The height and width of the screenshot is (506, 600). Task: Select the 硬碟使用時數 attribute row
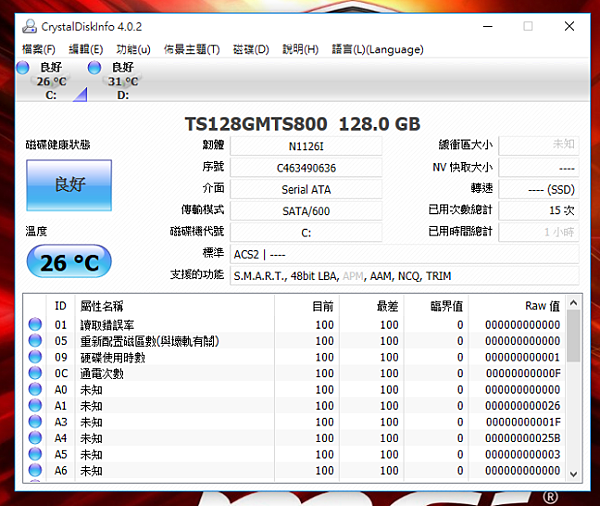294,357
